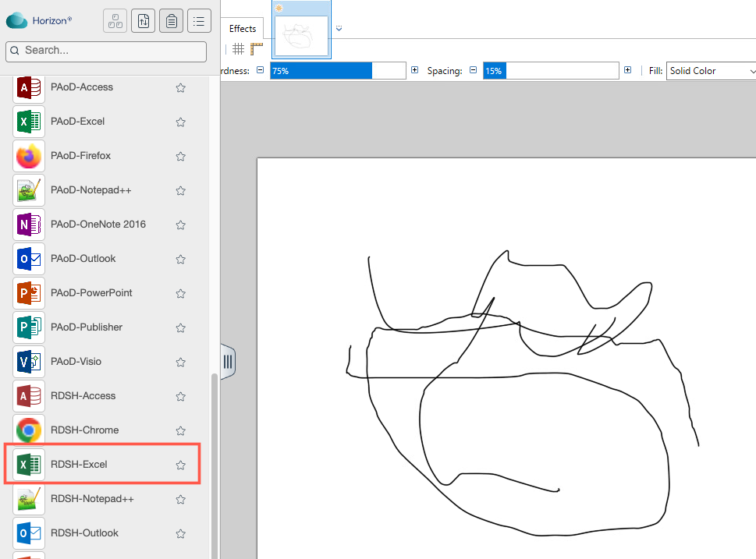Expand the image list chevron beside thumbnail
The width and height of the screenshot is (756, 559).
click(339, 29)
